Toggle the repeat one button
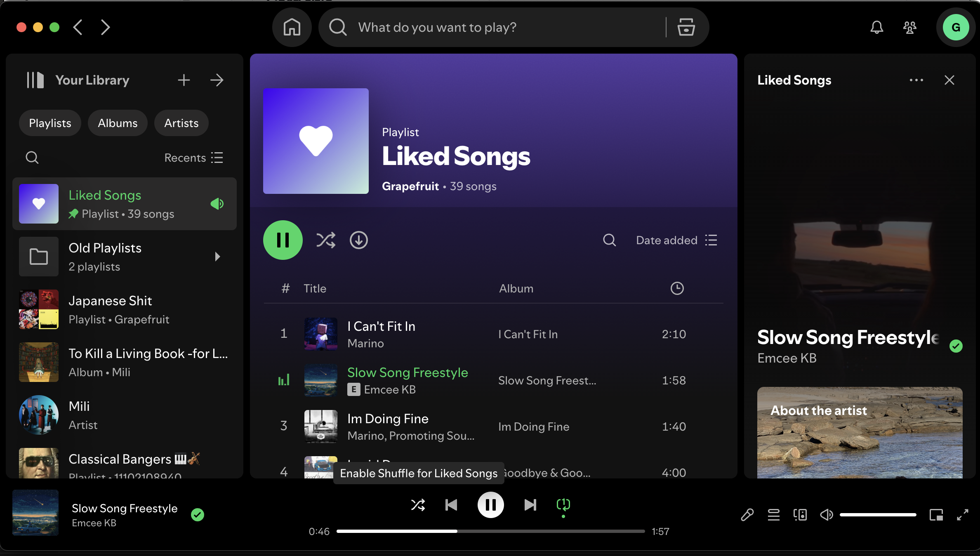The width and height of the screenshot is (980, 556). coord(563,505)
